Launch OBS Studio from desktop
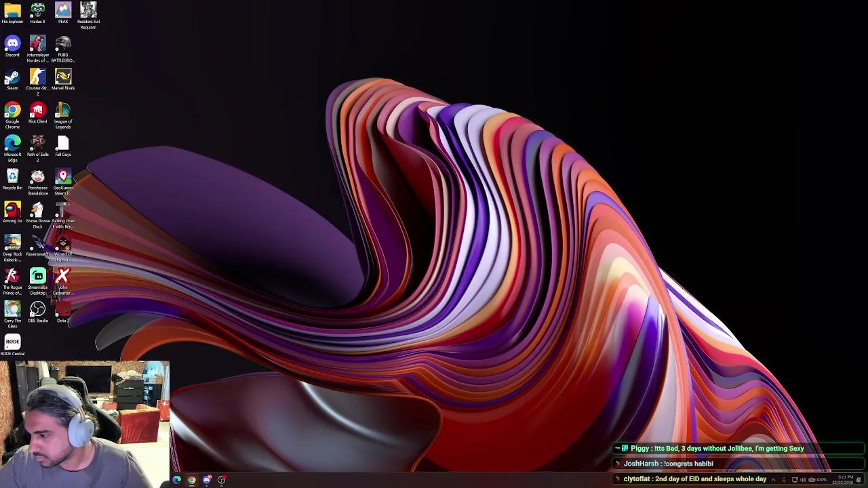The image size is (868, 488). coord(37,312)
